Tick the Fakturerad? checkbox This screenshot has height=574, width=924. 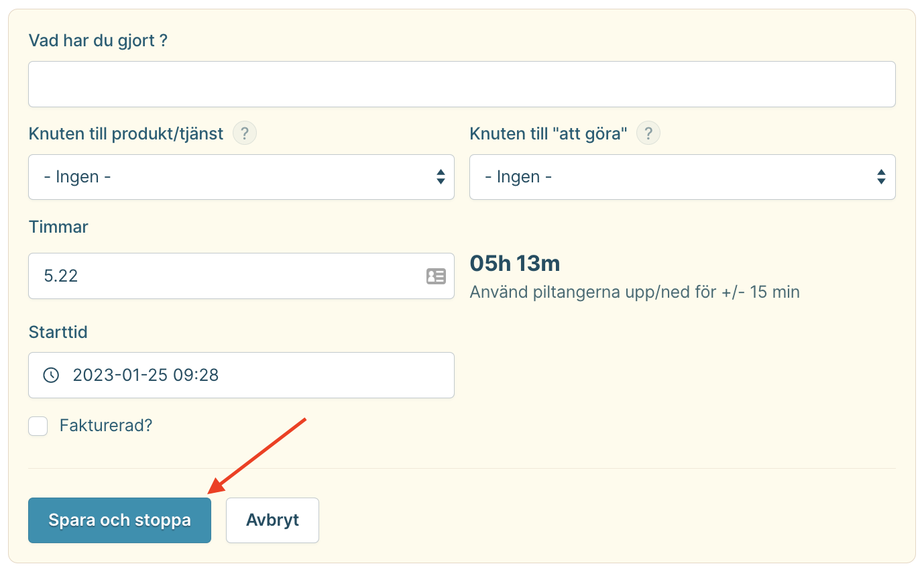[38, 426]
